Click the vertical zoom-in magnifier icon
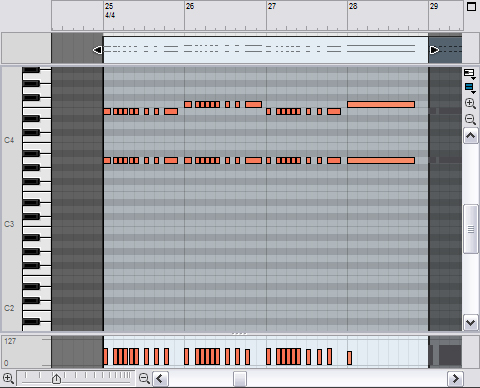480x388 pixels. tap(470, 103)
